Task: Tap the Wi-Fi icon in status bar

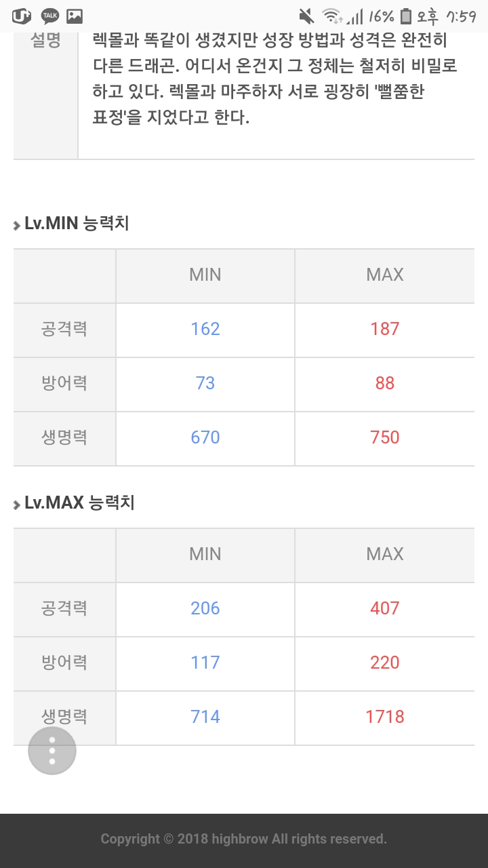Action: (331, 16)
